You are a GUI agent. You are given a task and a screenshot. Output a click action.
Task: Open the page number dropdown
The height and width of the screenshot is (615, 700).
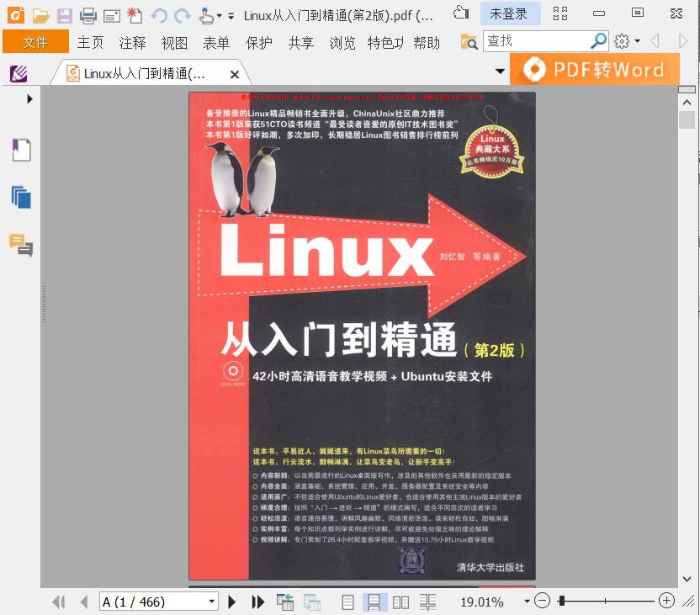(212, 602)
